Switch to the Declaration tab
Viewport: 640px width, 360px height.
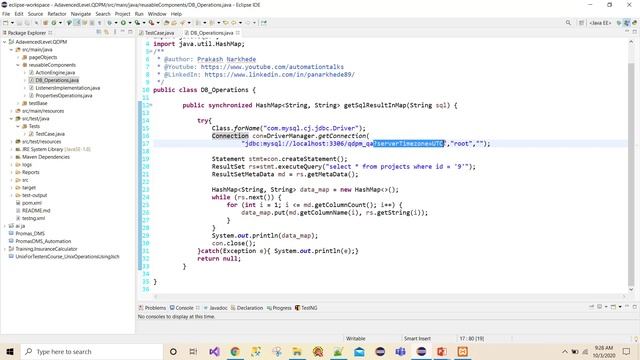click(247, 308)
